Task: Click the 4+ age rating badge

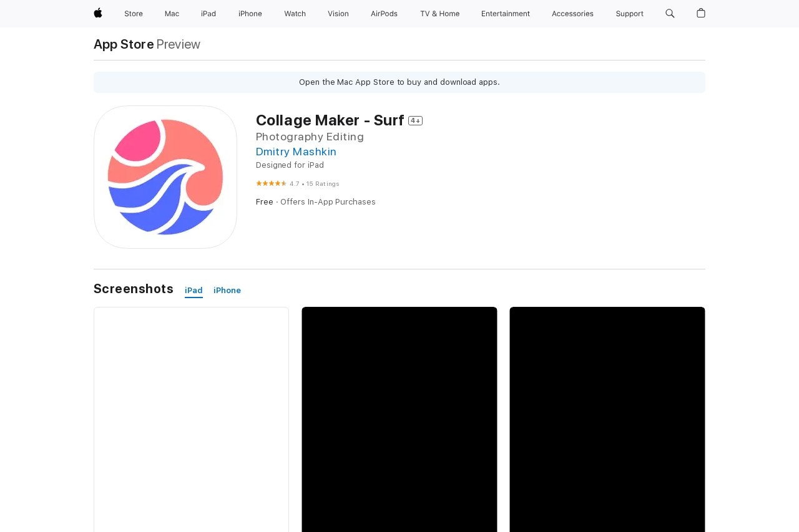Action: pos(415,121)
